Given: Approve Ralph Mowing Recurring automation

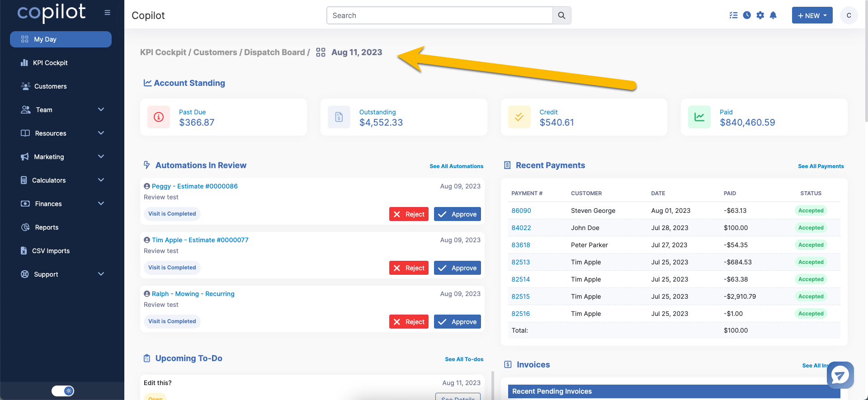Looking at the screenshot, I should [457, 322].
